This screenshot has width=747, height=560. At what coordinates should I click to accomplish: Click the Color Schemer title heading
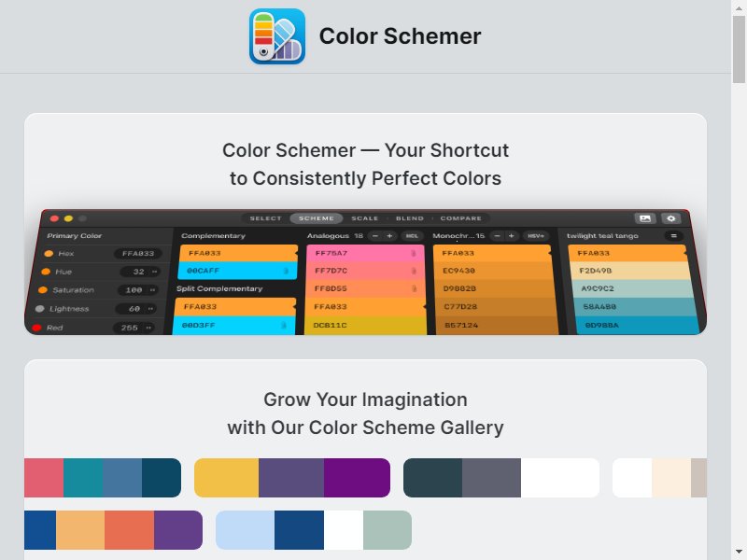point(401,36)
